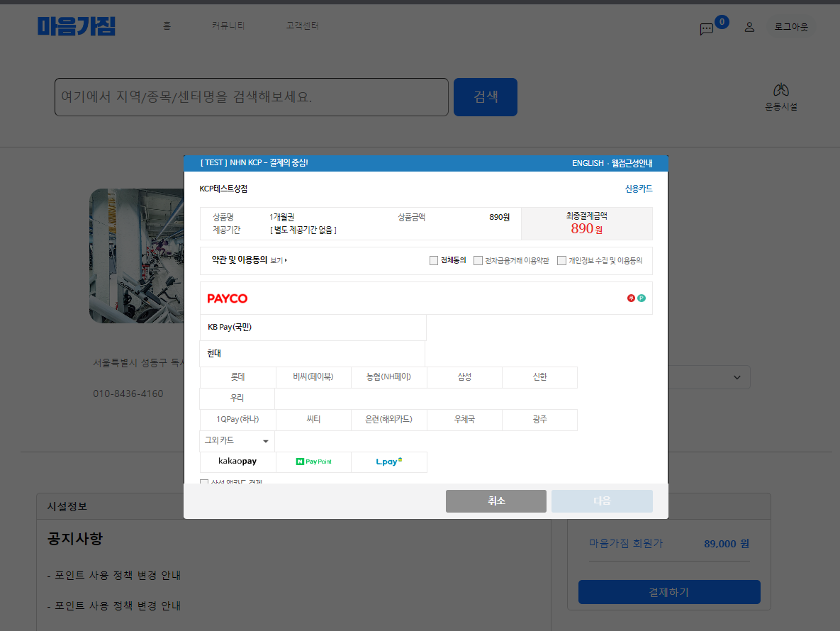Click the red PAYCO coupon badge
840x631 pixels.
[631, 298]
